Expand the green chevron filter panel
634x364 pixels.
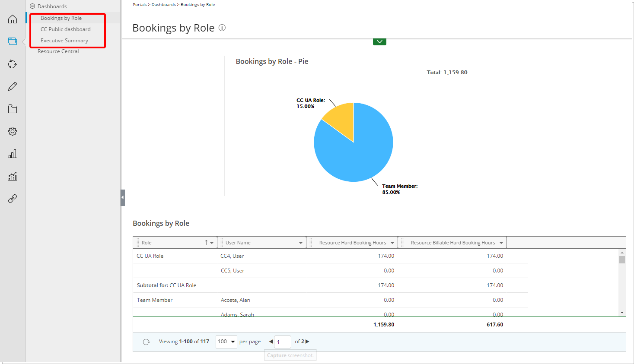379,41
